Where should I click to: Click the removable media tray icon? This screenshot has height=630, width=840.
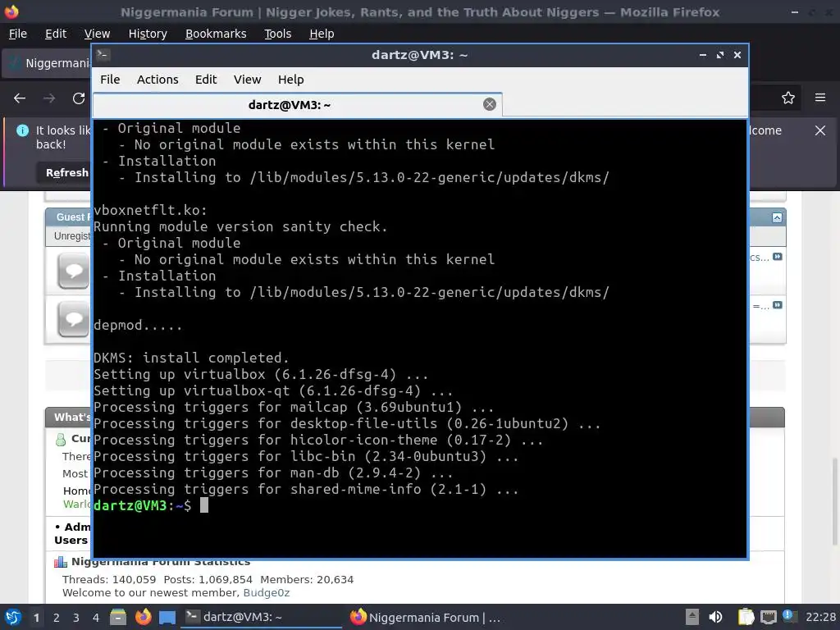click(x=692, y=617)
